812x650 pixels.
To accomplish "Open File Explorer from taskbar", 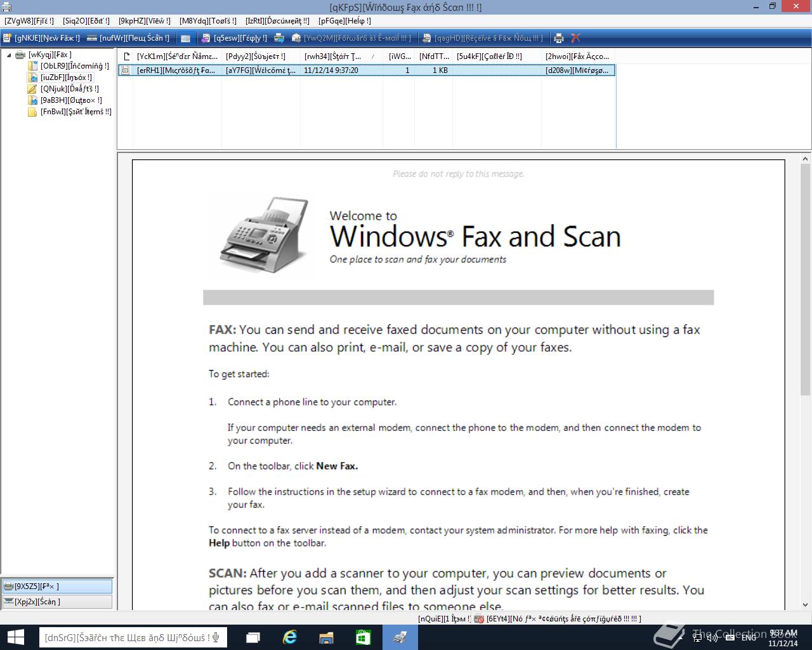I will [x=326, y=637].
